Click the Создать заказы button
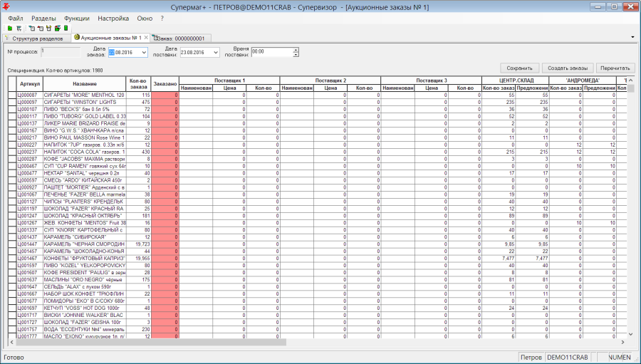Screen dimensions: 641x364 click(568, 68)
